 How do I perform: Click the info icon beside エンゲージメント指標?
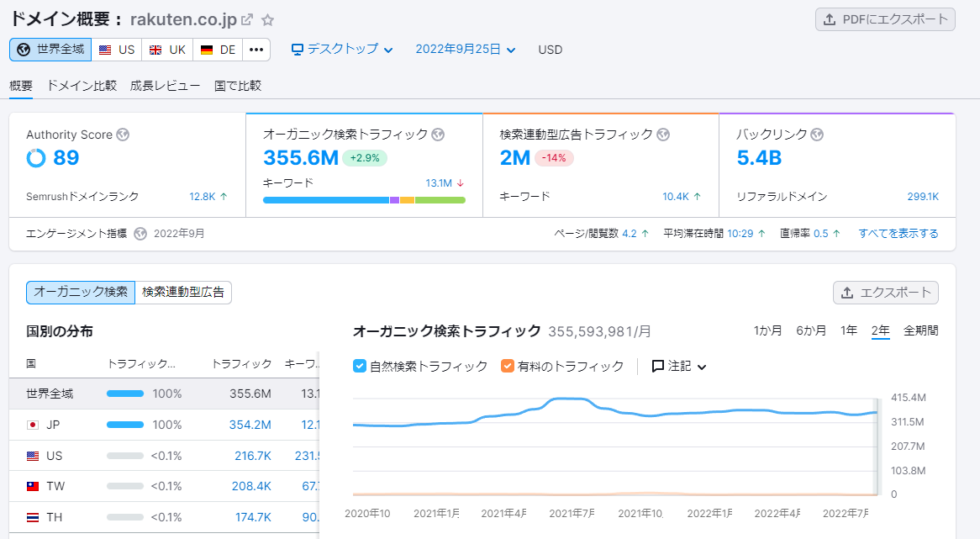click(140, 234)
